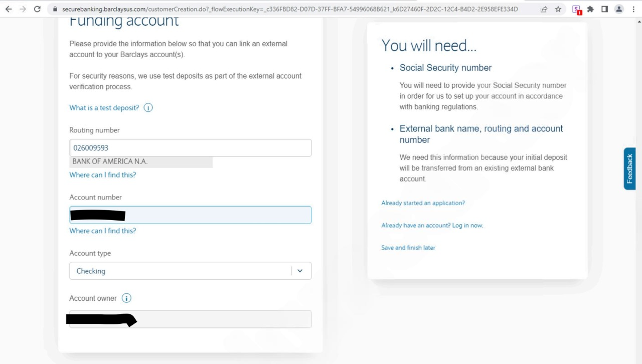Click 'Where can I find this?' under Routing number
Screen dimensions: 642x364
[x=103, y=175]
